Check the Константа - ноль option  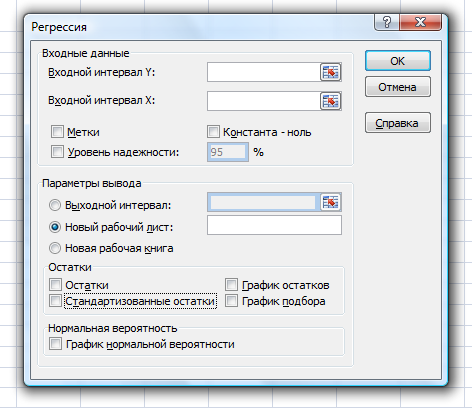click(213, 132)
